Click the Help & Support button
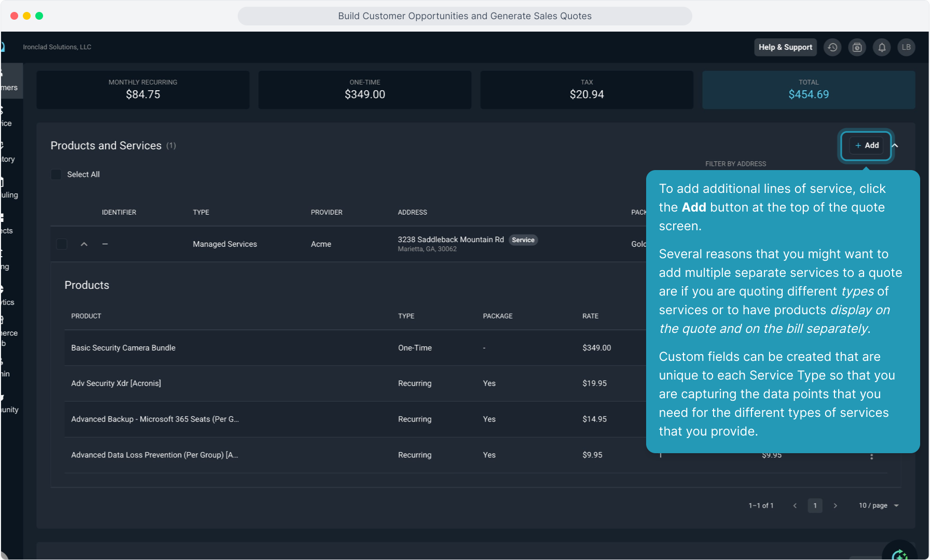This screenshot has height=560, width=930. click(x=785, y=47)
